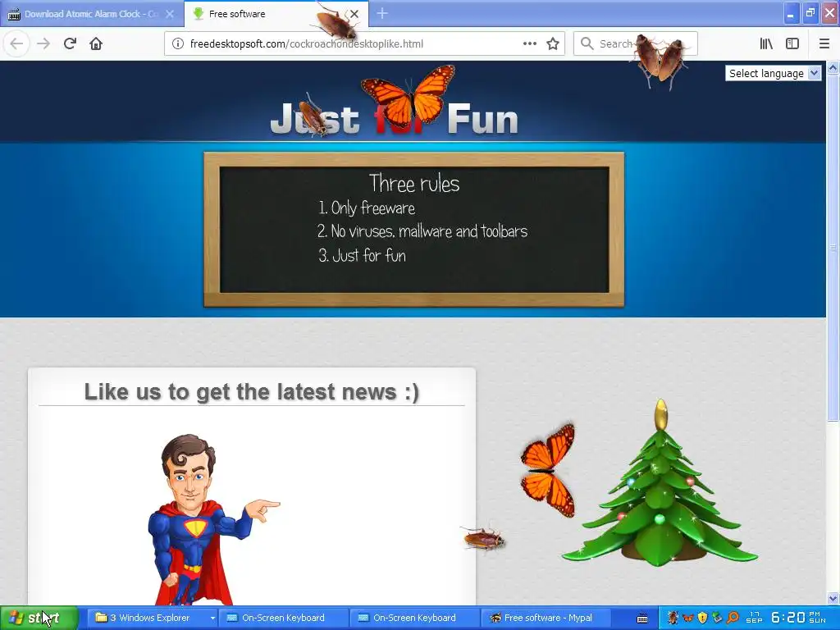Open the Library bookmarks and history icon
The width and height of the screenshot is (840, 630).
(766, 43)
